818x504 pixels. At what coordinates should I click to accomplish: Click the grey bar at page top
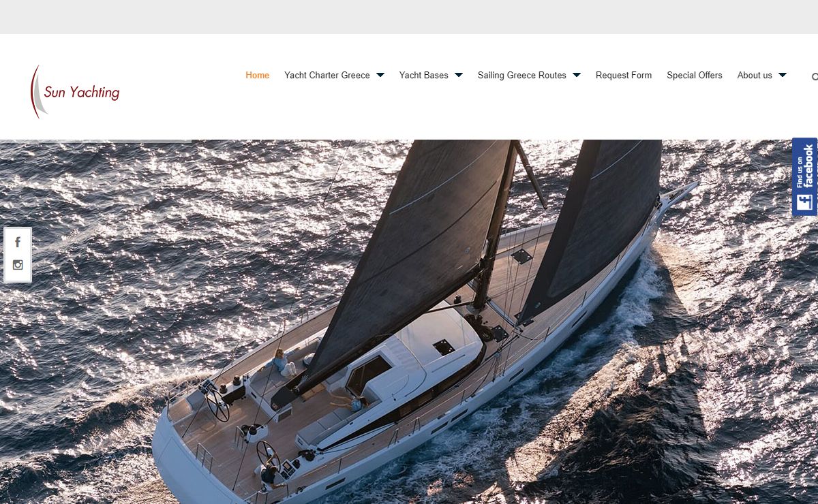409,17
